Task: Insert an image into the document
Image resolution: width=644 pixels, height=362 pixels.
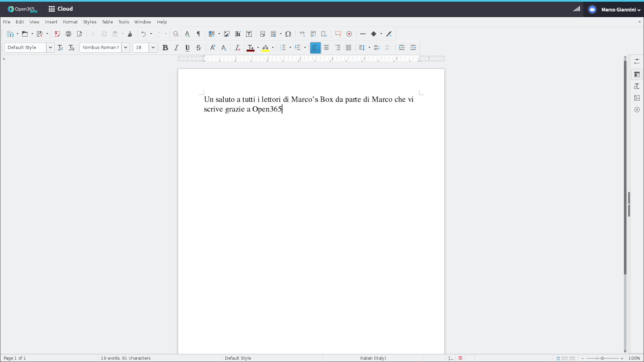Action: click(227, 34)
